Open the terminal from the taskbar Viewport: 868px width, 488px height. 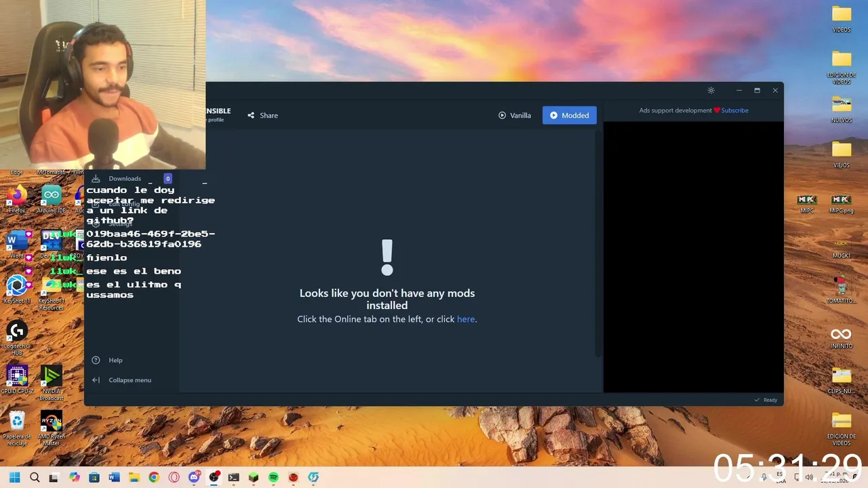233,477
